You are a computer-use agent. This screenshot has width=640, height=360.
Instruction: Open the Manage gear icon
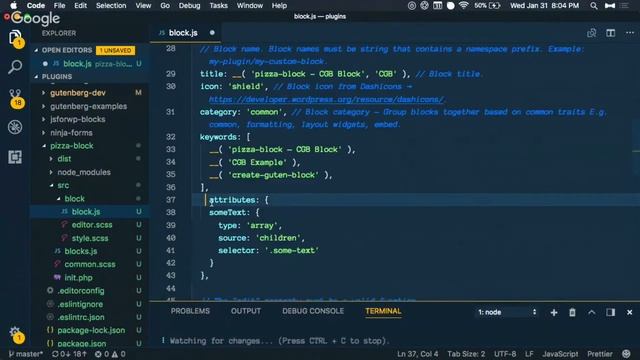click(16, 333)
